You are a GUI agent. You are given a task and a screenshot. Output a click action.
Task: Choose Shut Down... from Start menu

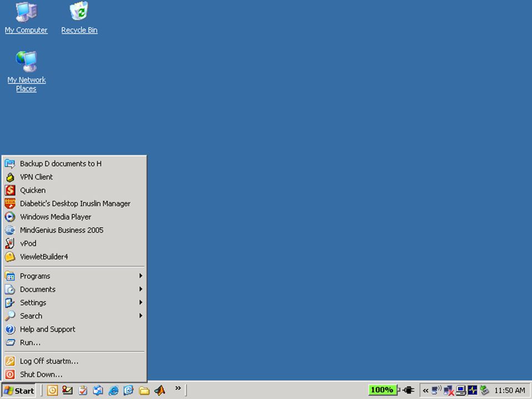tap(74, 374)
